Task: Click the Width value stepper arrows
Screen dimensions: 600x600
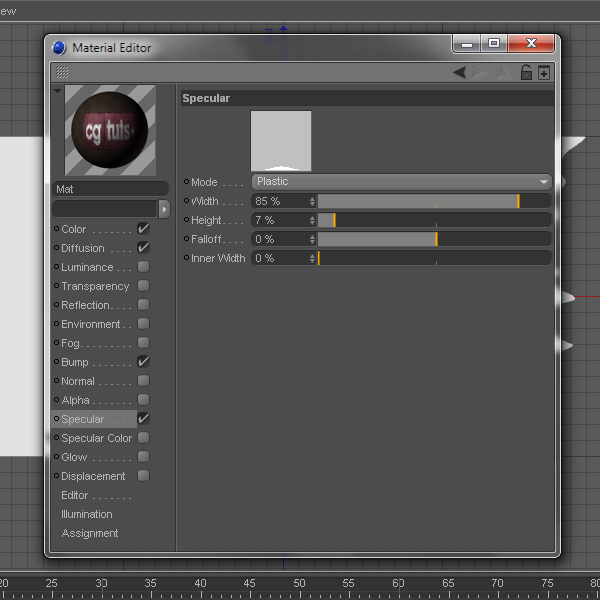Action: [312, 201]
